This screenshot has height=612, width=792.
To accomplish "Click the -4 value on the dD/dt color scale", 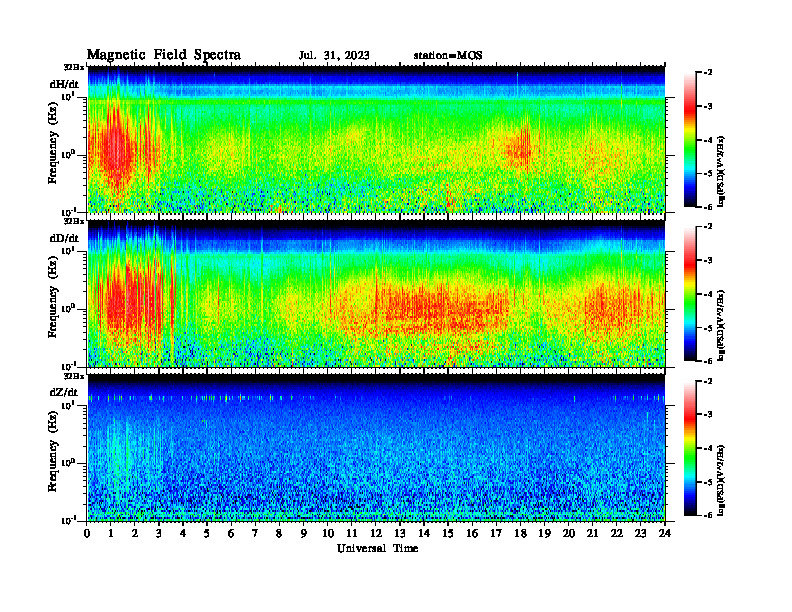I will [708, 294].
